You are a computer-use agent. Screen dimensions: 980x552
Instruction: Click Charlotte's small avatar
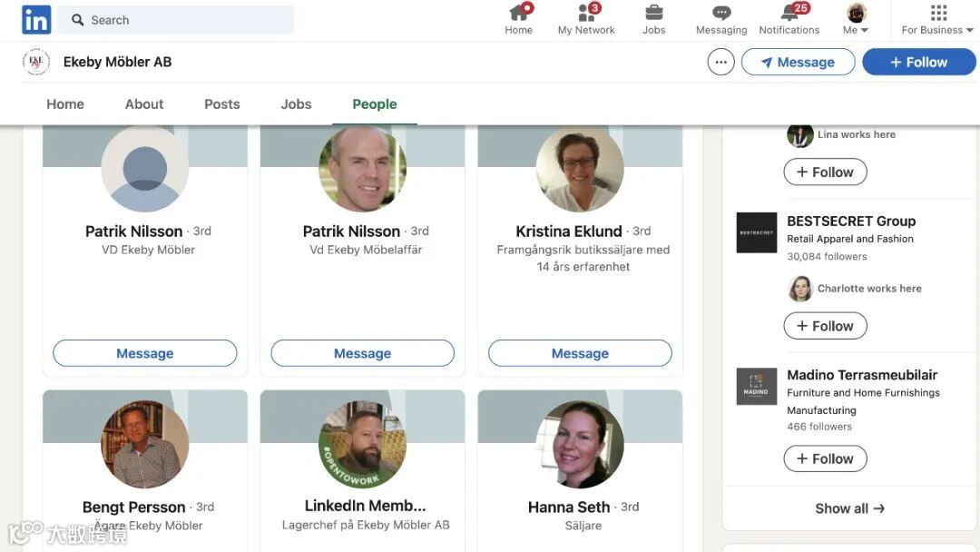(800, 288)
